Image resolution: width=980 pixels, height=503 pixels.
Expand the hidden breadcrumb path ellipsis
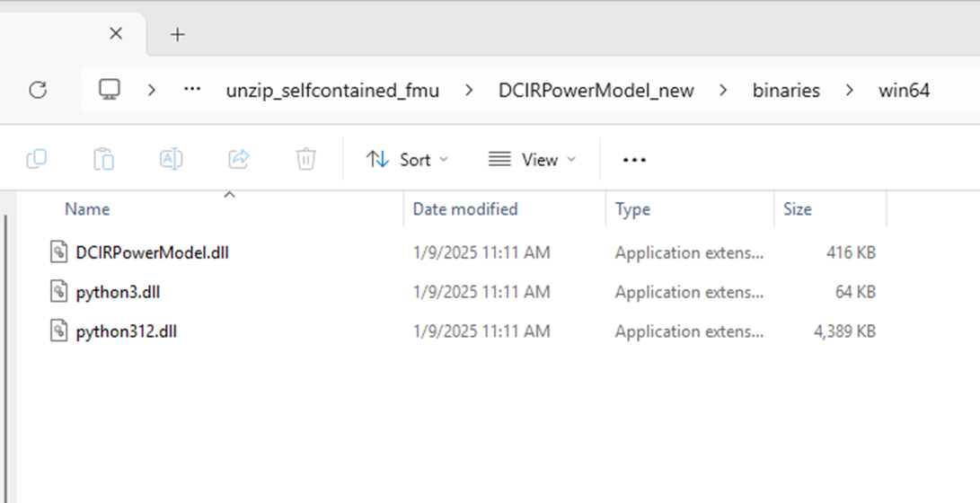coord(192,90)
